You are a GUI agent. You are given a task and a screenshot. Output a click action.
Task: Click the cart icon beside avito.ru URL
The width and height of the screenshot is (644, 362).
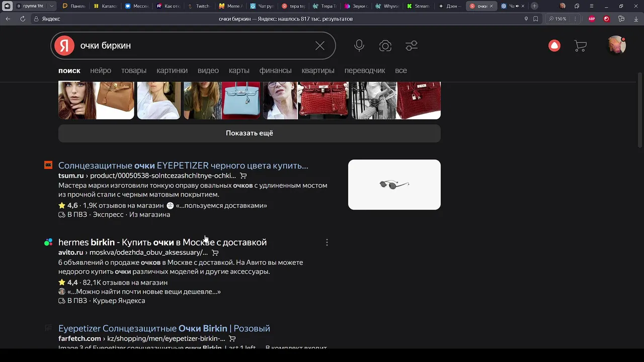pos(215,252)
